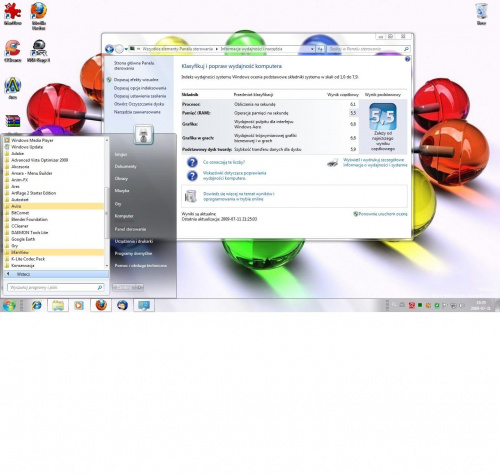Open Internet Explorer from the taskbar
The image size is (500, 474).
[x=36, y=305]
